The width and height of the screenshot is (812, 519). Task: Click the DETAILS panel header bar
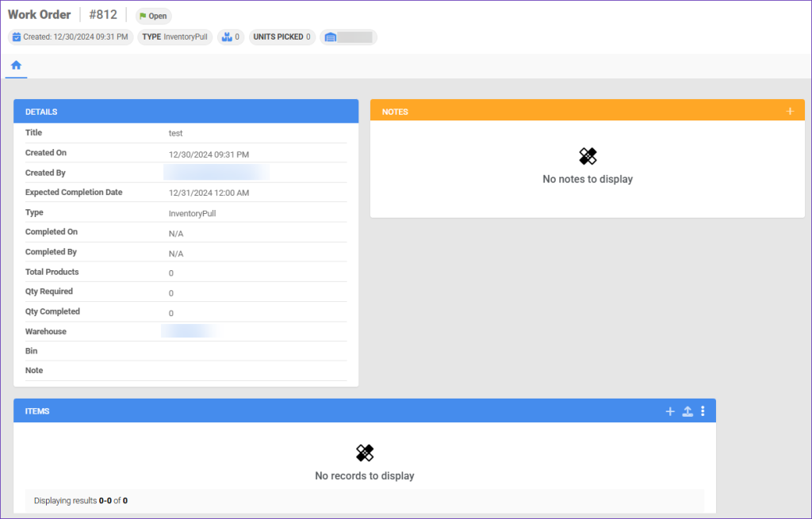click(x=186, y=111)
